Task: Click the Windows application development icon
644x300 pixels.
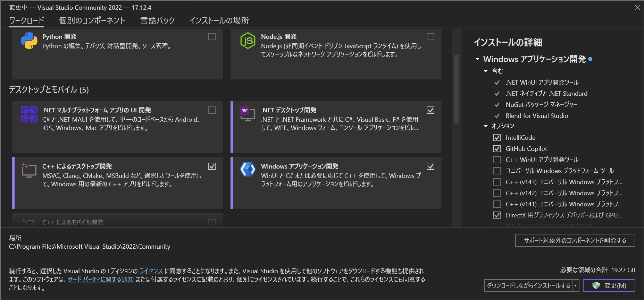Action: tap(248, 169)
